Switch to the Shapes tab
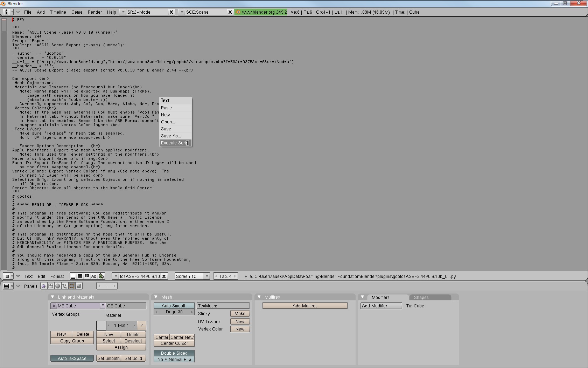This screenshot has height=368, width=588. [x=421, y=297]
